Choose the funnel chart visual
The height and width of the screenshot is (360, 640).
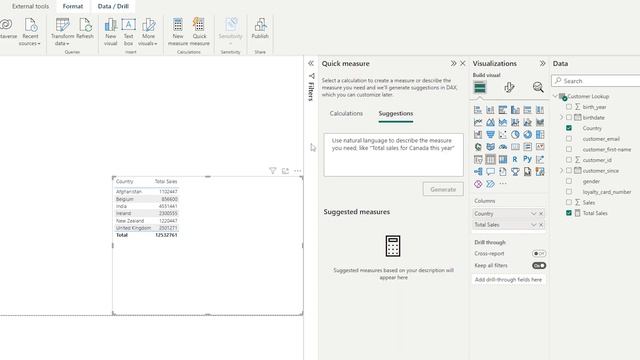[x=490, y=135]
